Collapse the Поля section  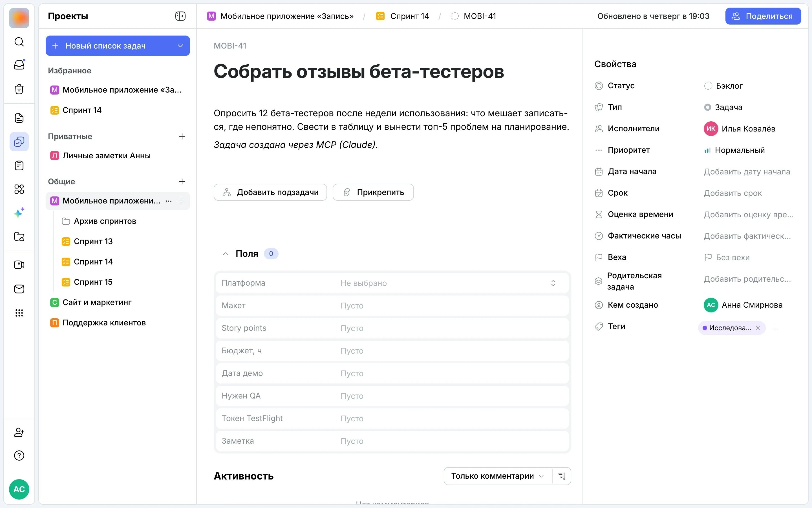point(226,254)
